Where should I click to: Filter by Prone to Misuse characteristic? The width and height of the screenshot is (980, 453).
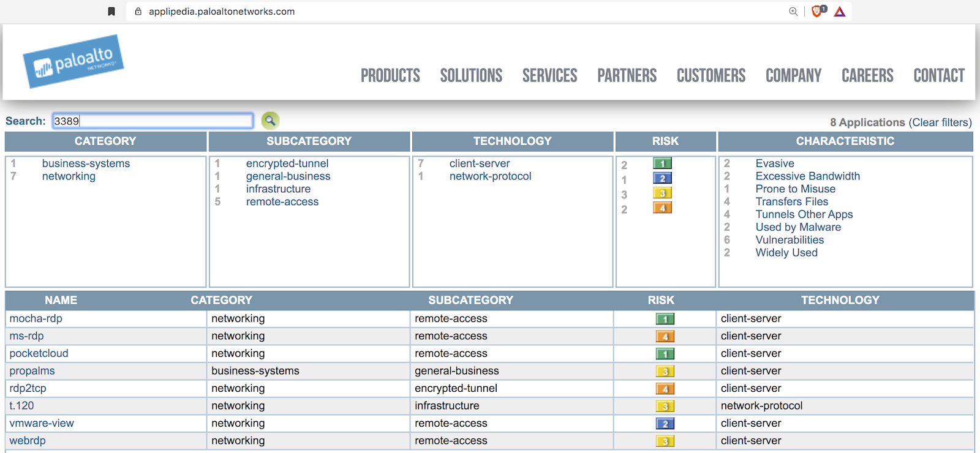coord(796,189)
